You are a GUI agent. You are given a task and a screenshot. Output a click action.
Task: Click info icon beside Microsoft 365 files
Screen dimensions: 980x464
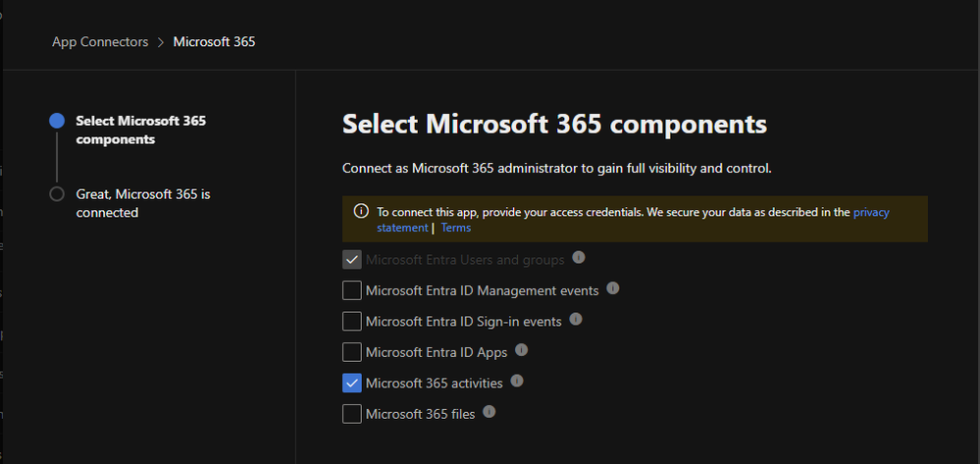(x=489, y=412)
